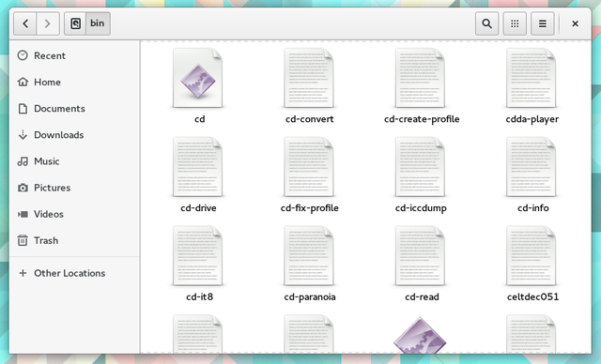The image size is (601, 364).
Task: Open Trash in the sidebar
Action: click(x=75, y=240)
